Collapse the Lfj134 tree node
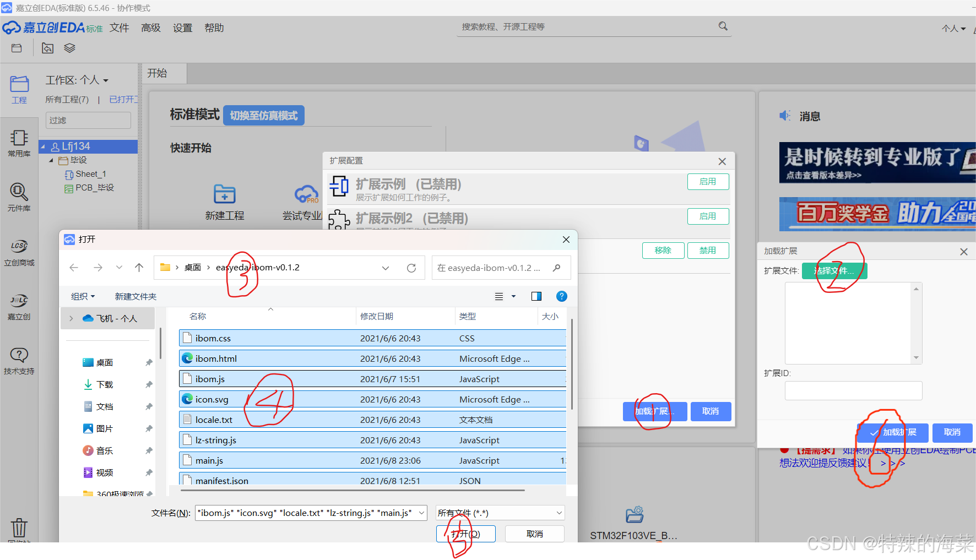Viewport: 976px width, 560px height. tap(43, 146)
